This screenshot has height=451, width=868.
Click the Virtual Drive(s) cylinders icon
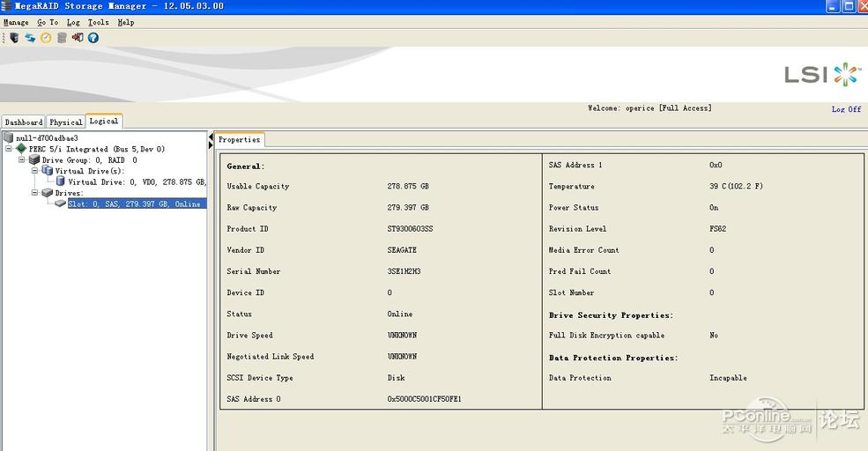pos(48,170)
